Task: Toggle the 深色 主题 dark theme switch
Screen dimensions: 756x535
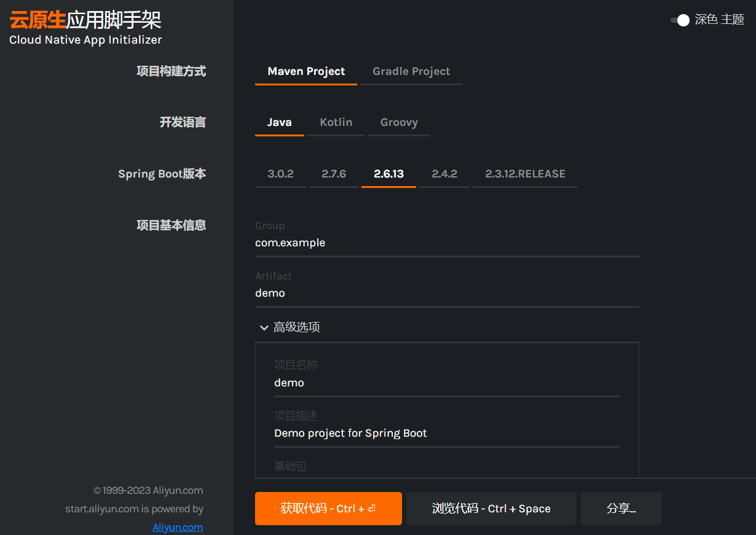Action: click(x=680, y=20)
